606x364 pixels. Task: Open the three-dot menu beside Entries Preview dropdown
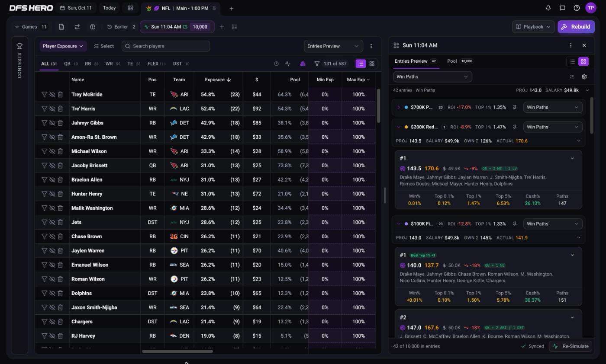tap(371, 46)
